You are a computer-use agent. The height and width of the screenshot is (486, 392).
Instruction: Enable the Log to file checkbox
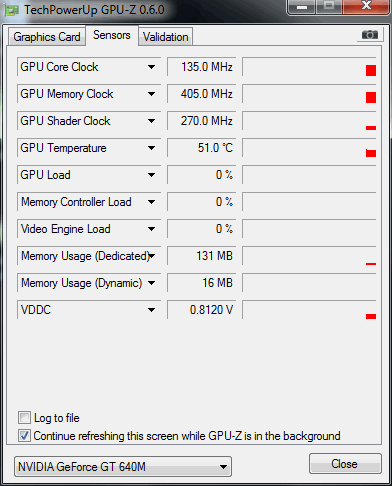[24, 418]
